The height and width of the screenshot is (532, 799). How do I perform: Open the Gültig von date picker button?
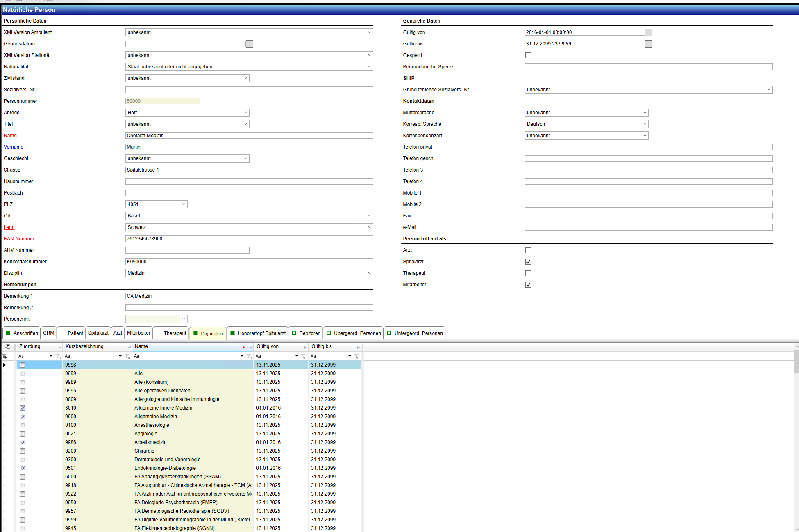[x=648, y=32]
